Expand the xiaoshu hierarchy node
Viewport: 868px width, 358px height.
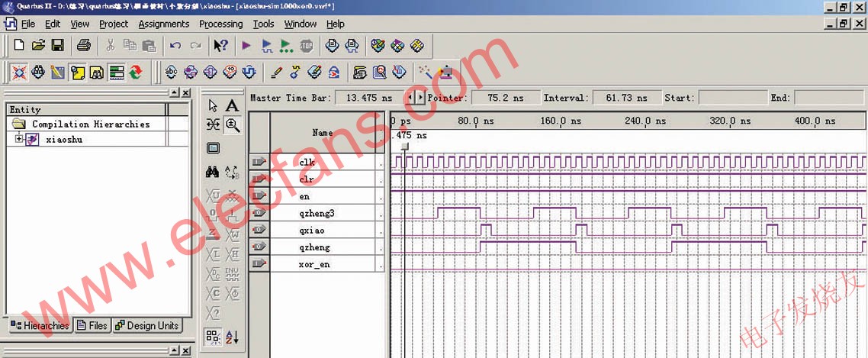(19, 139)
